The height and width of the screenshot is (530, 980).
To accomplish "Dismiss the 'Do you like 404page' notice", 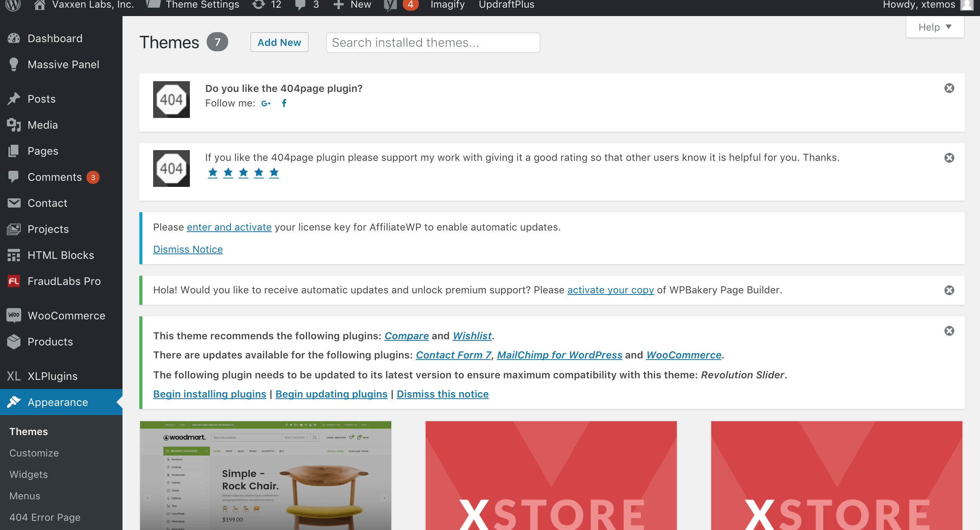I will tap(949, 88).
